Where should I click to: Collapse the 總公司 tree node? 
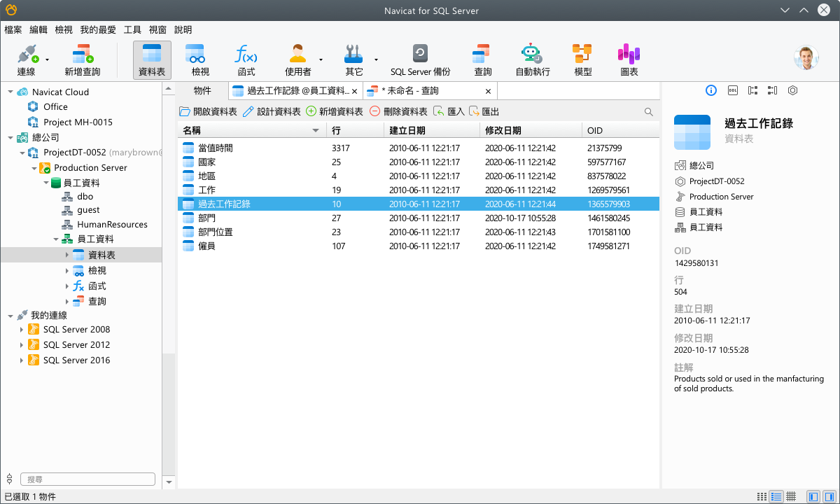[10, 137]
